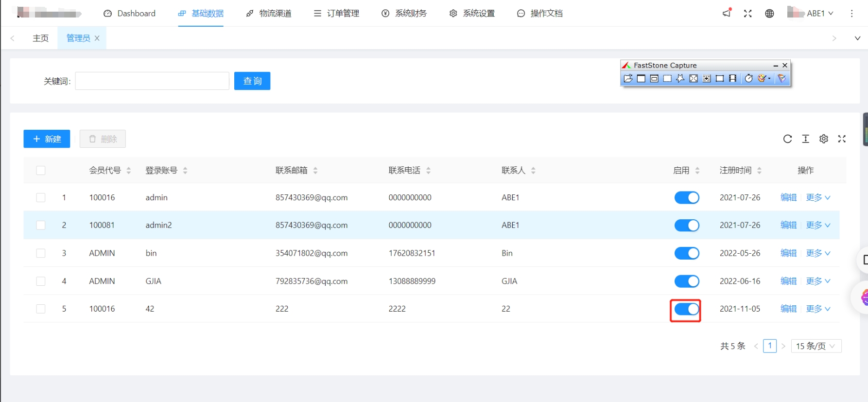Open file in FastStone Capture editor
The image size is (868, 402).
coord(628,78)
